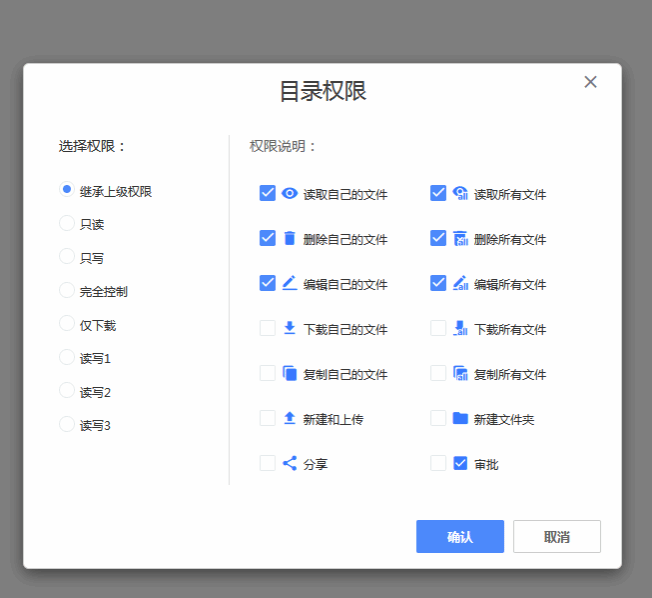This screenshot has height=598, width=652.
Task: Click the 新建和上传 label text
Action: pos(333,419)
